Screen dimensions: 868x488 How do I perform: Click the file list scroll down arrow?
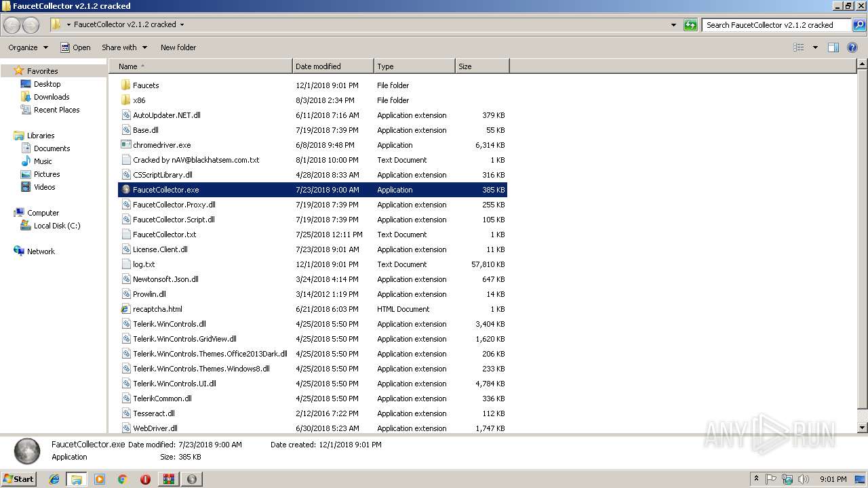coord(862,428)
